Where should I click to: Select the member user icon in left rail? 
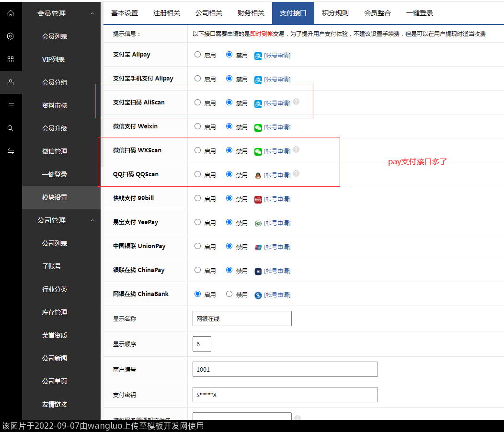coord(11,82)
